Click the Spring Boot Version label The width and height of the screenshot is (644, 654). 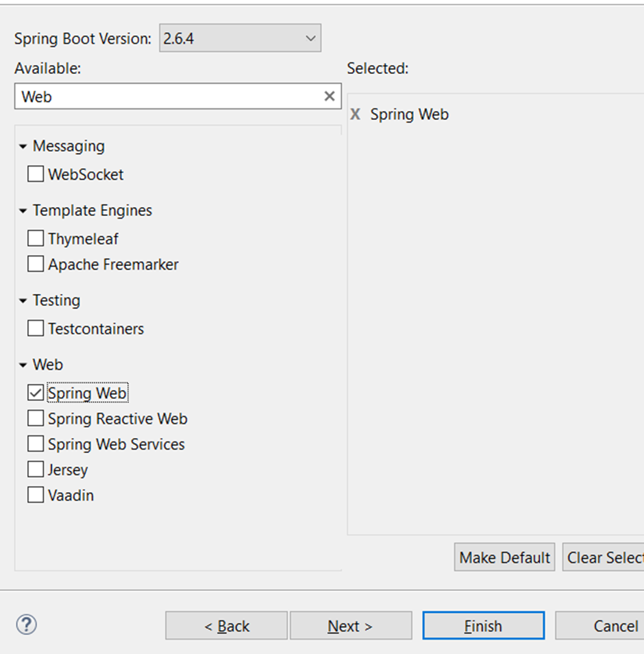point(83,39)
